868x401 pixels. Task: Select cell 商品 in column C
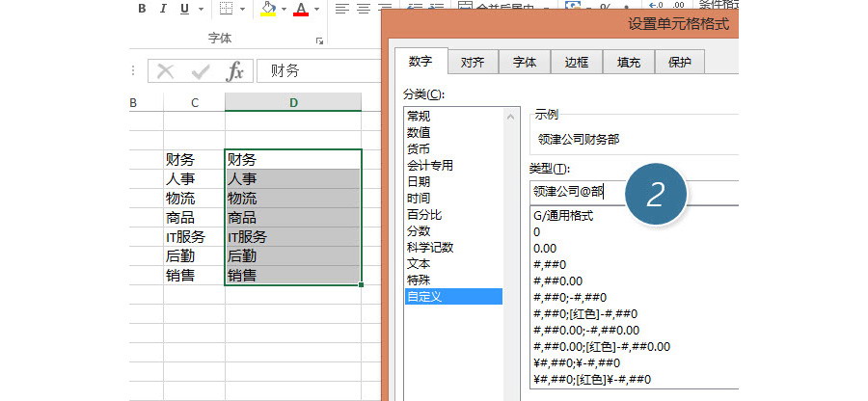[x=194, y=218]
